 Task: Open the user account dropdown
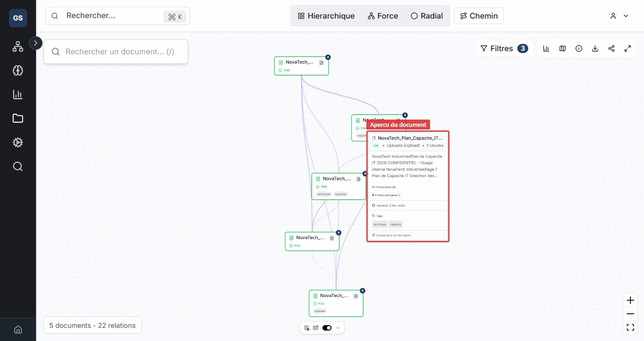point(619,16)
